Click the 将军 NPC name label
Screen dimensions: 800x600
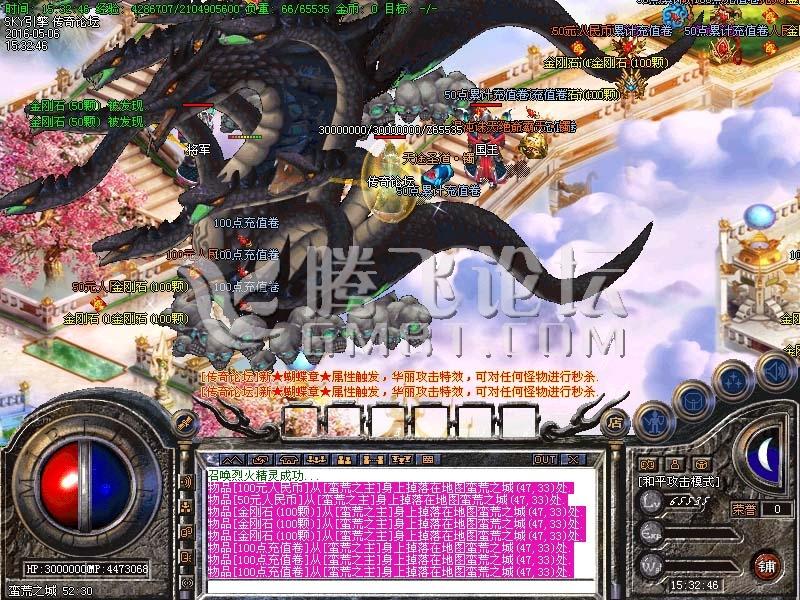(198, 149)
